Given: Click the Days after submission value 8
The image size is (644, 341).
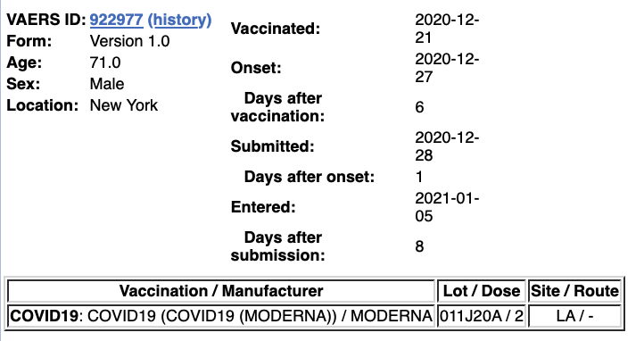Looking at the screenshot, I should [x=419, y=246].
